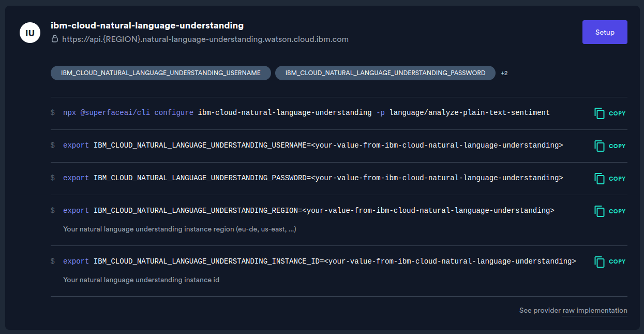Click the copy icon next to the REGION export line
The height and width of the screenshot is (334, 644).
[x=600, y=210]
